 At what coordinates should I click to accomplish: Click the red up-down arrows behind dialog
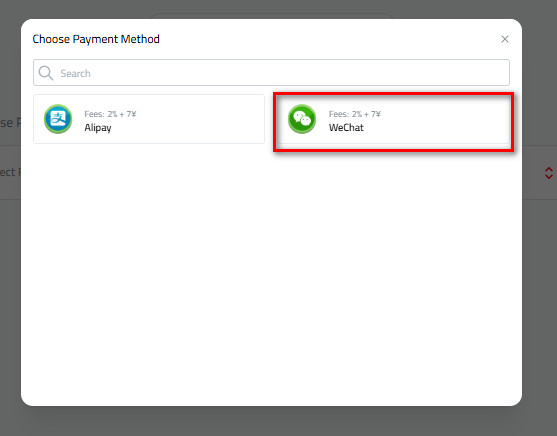[548, 173]
